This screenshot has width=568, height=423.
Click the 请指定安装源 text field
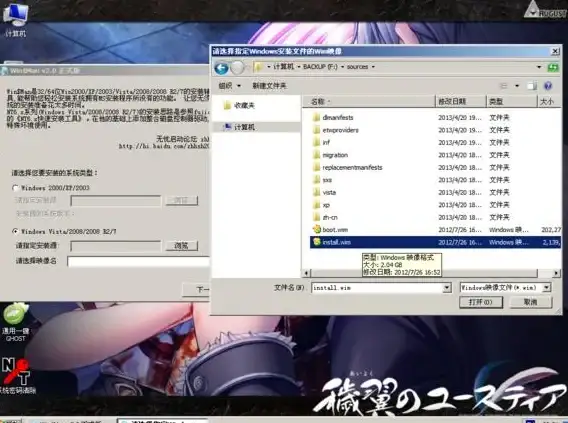116,246
